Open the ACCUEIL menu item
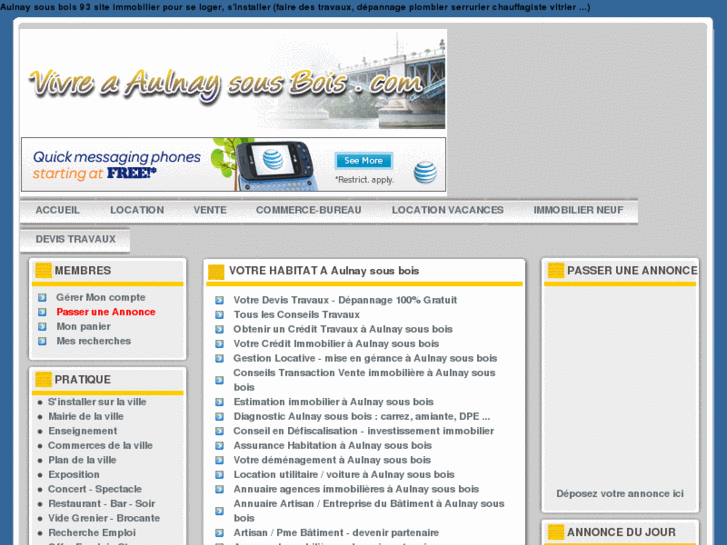 (x=57, y=210)
